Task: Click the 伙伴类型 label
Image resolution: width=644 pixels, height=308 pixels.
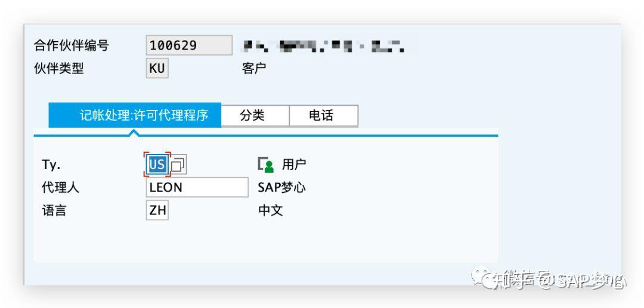Action: click(x=58, y=68)
